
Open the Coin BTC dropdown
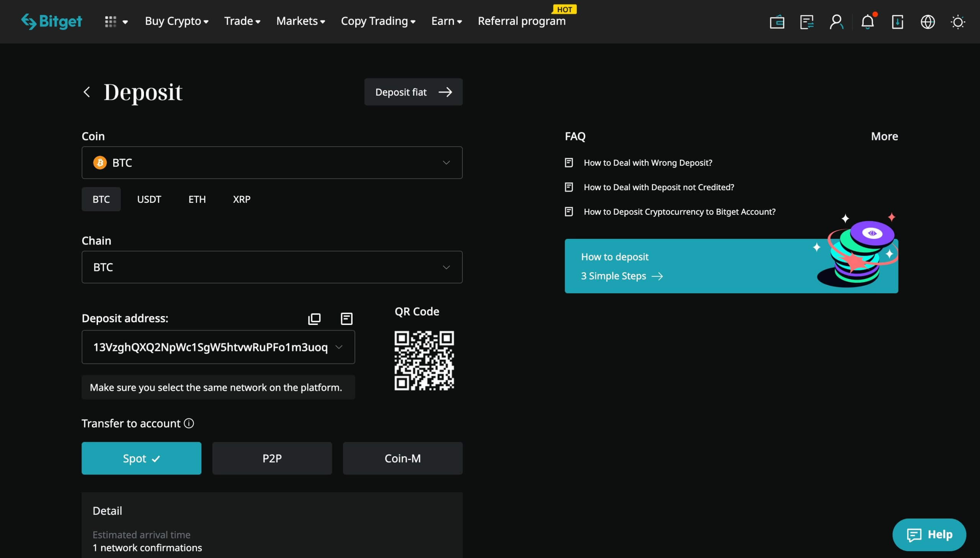coord(272,163)
